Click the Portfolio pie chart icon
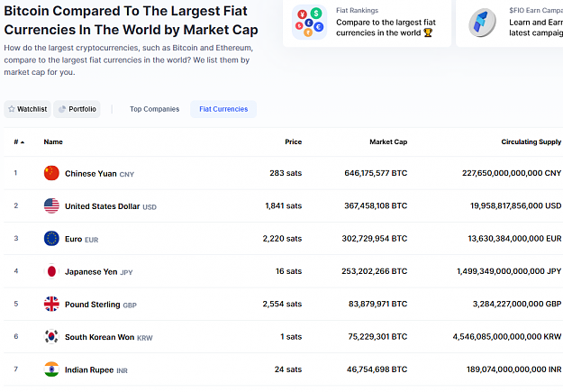563x392 pixels. point(62,109)
